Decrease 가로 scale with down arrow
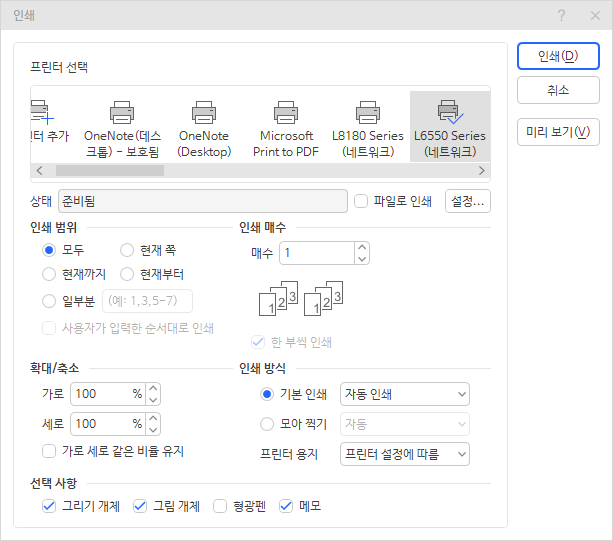 click(x=153, y=399)
